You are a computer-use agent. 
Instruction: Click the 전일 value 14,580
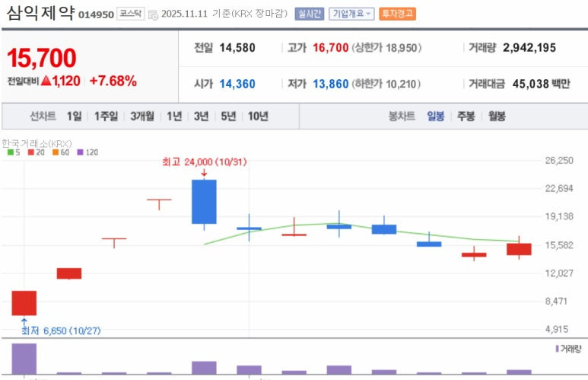tap(237, 48)
